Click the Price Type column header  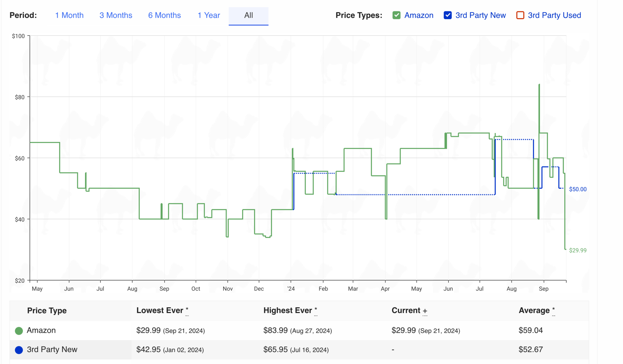(47, 310)
